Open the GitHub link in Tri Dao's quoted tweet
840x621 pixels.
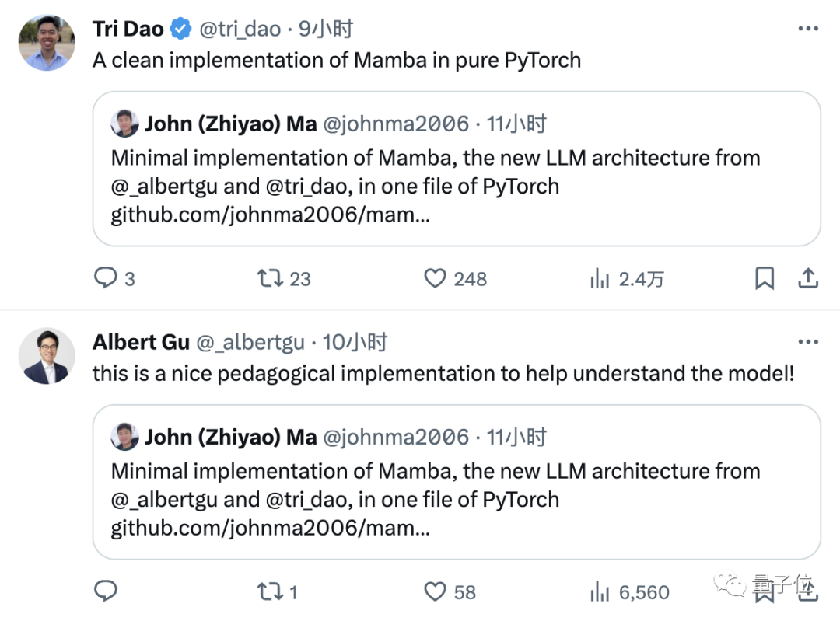[x=270, y=215]
